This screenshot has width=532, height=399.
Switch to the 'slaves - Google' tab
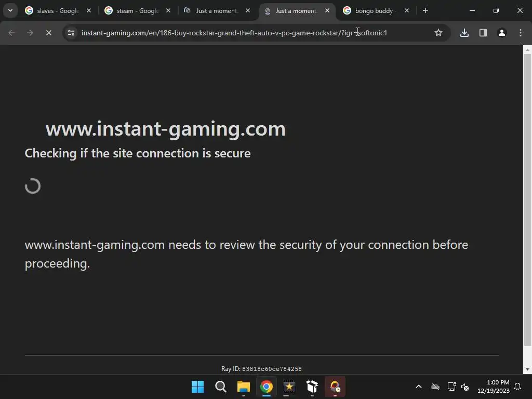pyautogui.click(x=57, y=11)
